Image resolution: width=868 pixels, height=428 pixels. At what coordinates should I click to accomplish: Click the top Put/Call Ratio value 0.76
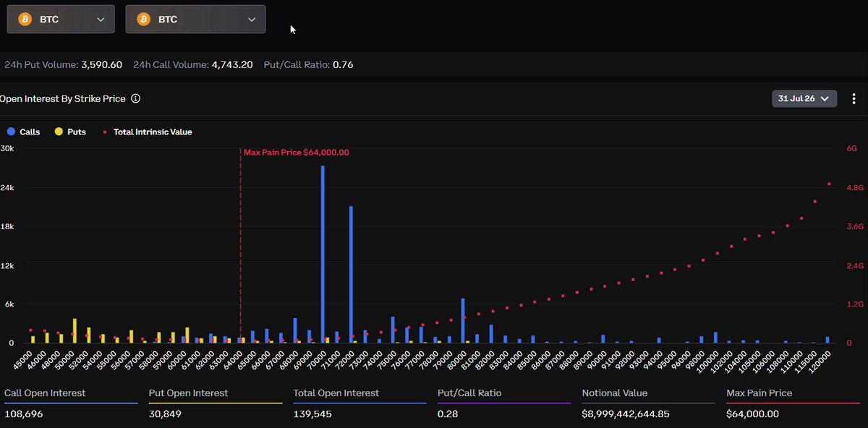click(x=343, y=64)
